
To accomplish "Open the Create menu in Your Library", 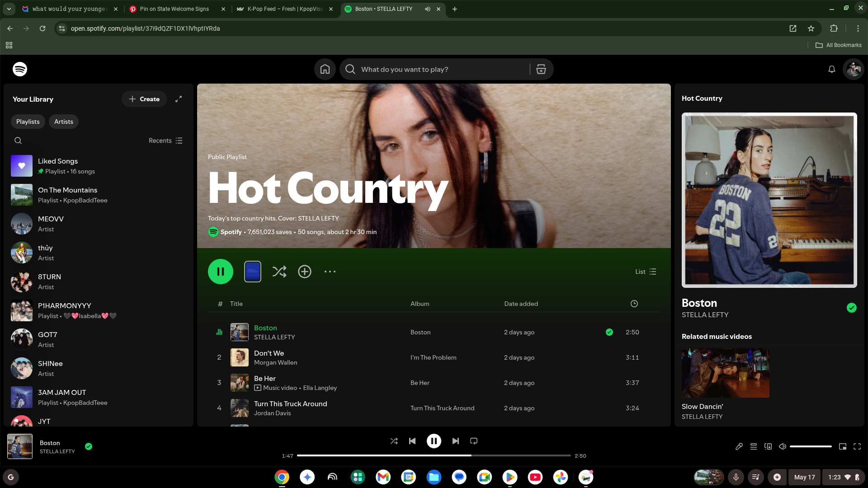I will pos(144,99).
